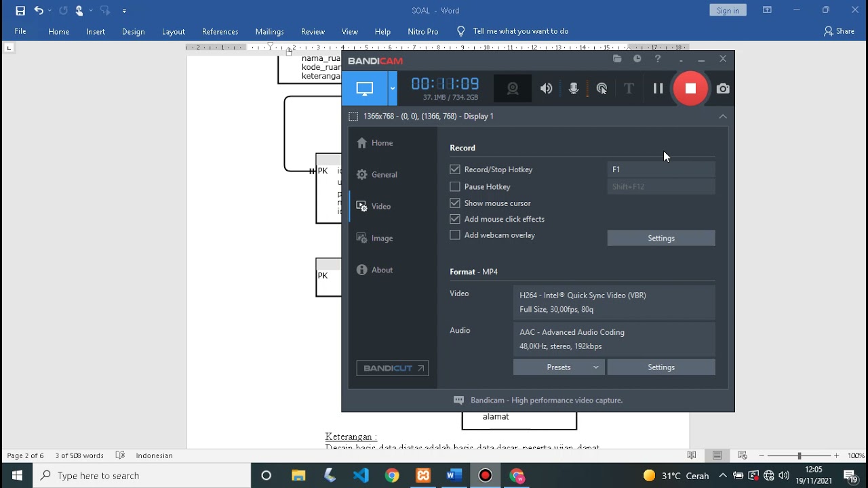Undo the last action in Word
Viewport: 868px width, 488px height.
[x=39, y=10]
